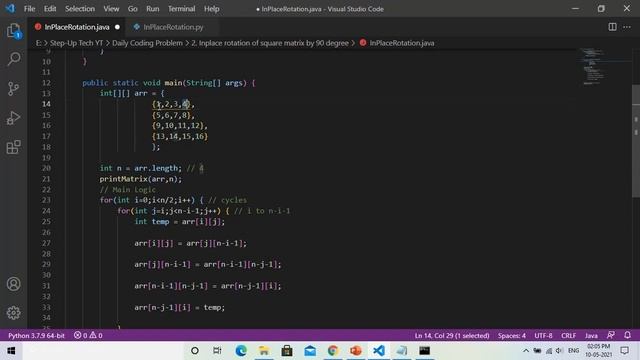Open PowerPoint from taskbar
The width and height of the screenshot is (640, 360).
tap(356, 351)
